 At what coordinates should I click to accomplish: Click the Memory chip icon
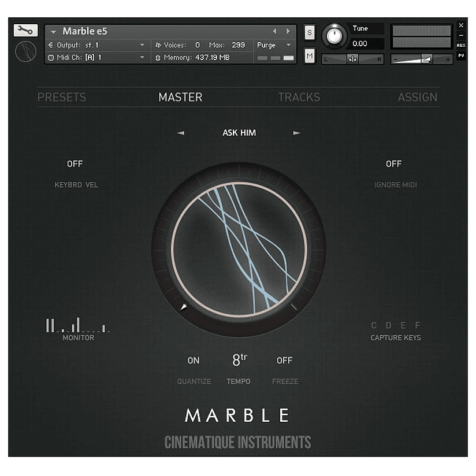158,58
